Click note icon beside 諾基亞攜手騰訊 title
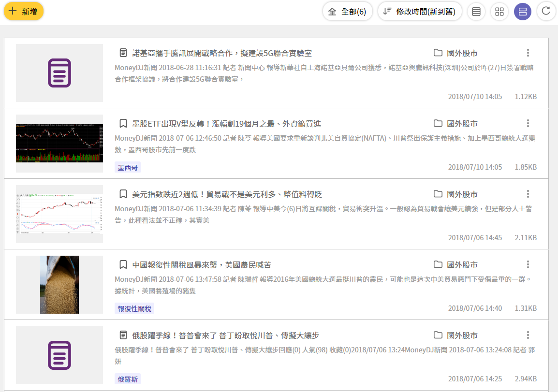Screen dimensions: 558x392 point(123,53)
